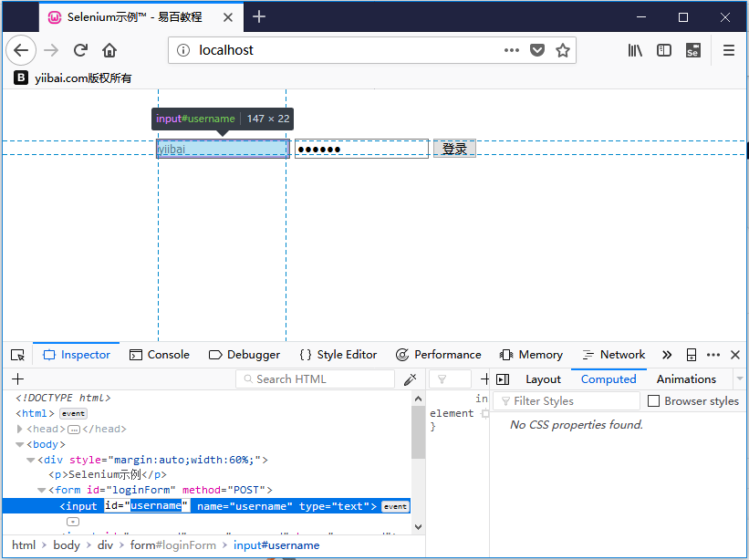Show event listeners on the input username node
The width and height of the screenshot is (749, 560).
tap(395, 506)
